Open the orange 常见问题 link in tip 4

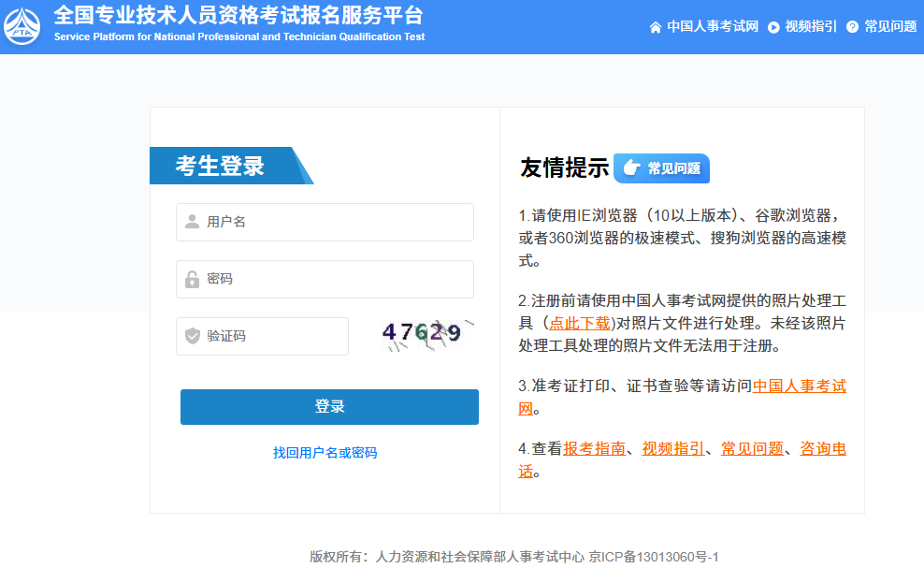(x=752, y=448)
